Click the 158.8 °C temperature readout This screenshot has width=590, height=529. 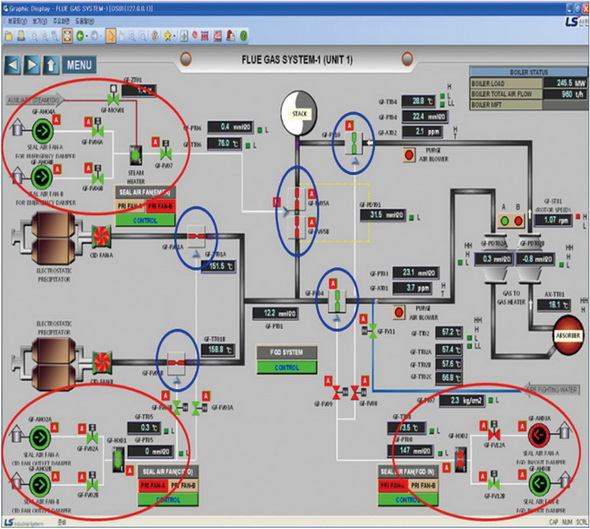pos(218,350)
